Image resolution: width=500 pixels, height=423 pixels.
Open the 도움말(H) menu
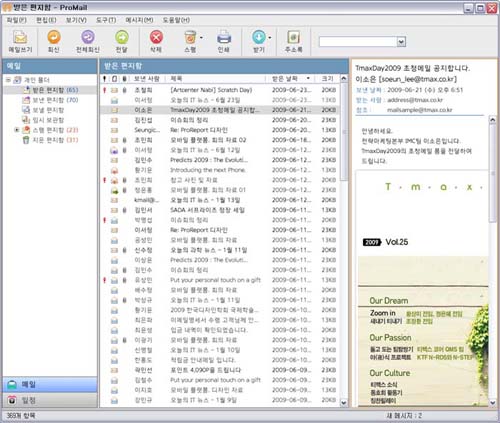(176, 20)
